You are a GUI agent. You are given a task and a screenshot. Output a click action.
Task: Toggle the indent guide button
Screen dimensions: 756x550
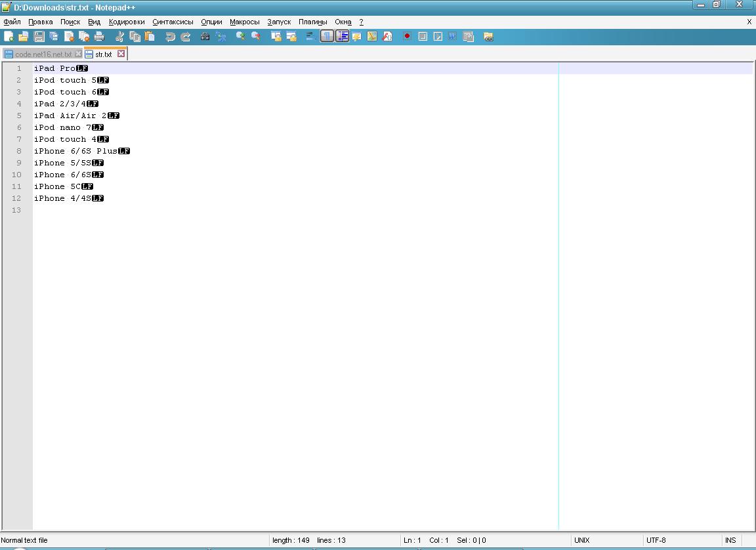(342, 37)
